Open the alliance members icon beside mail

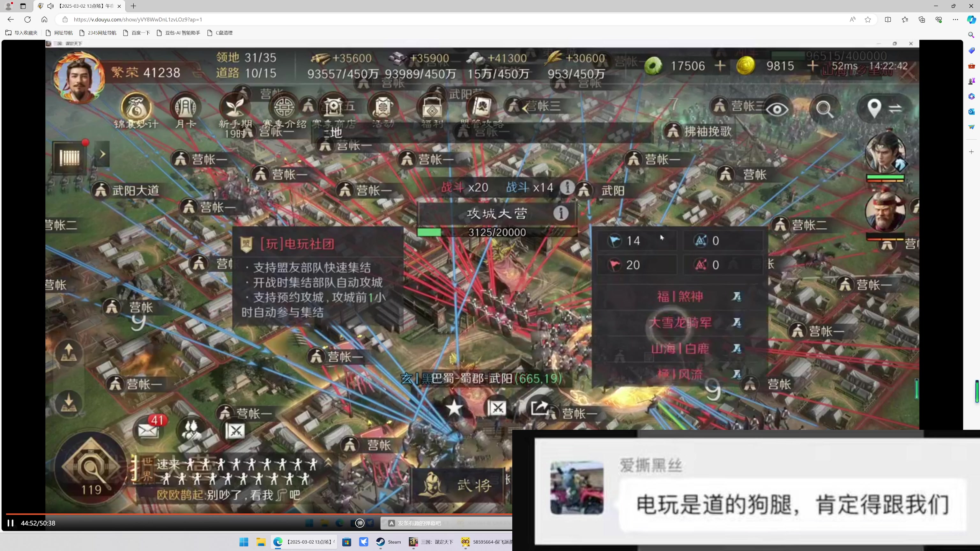click(x=192, y=430)
